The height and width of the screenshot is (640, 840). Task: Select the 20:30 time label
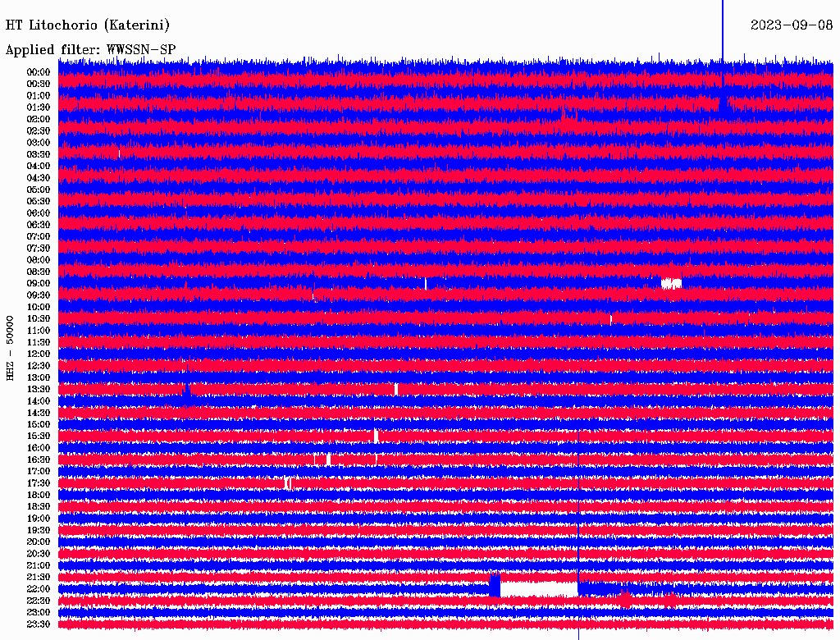click(x=39, y=554)
